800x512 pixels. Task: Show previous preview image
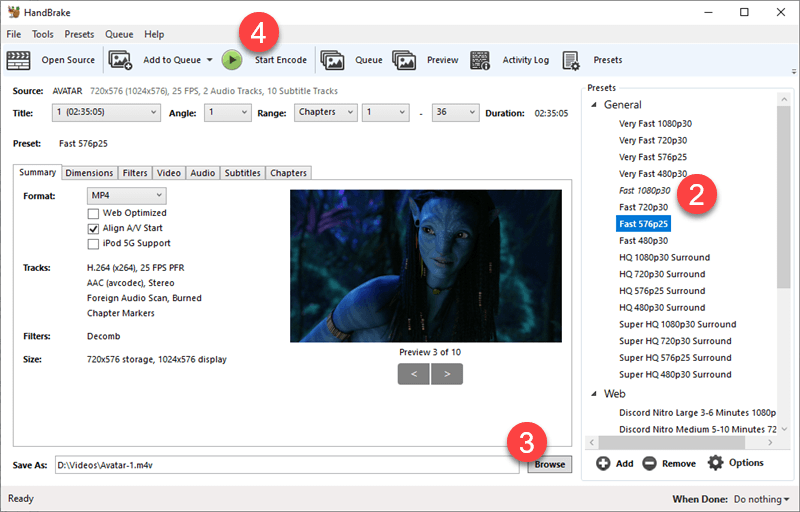coord(414,374)
